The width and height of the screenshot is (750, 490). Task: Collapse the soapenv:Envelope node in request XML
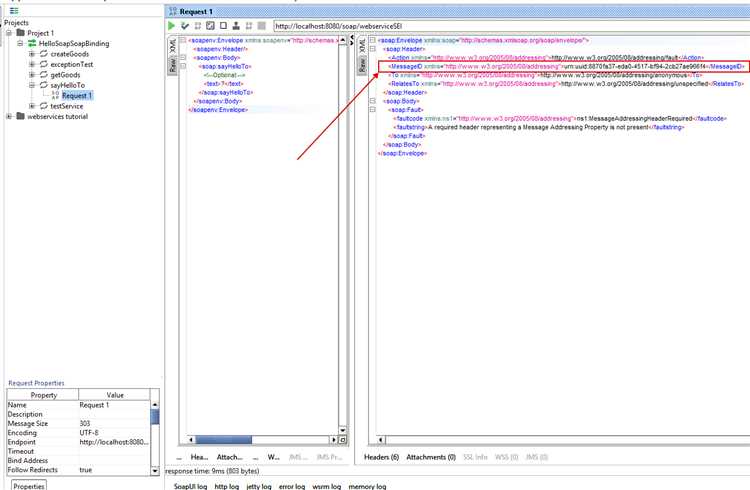[x=183, y=40]
